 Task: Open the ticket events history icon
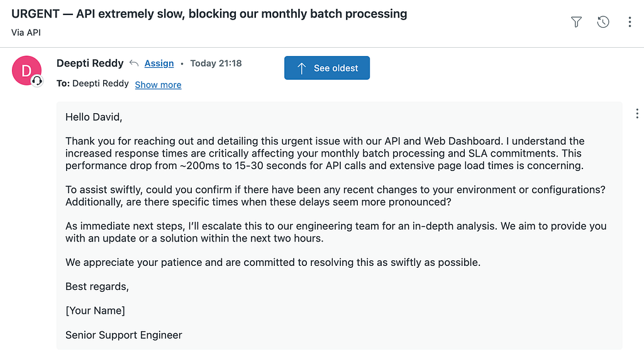[x=603, y=22]
